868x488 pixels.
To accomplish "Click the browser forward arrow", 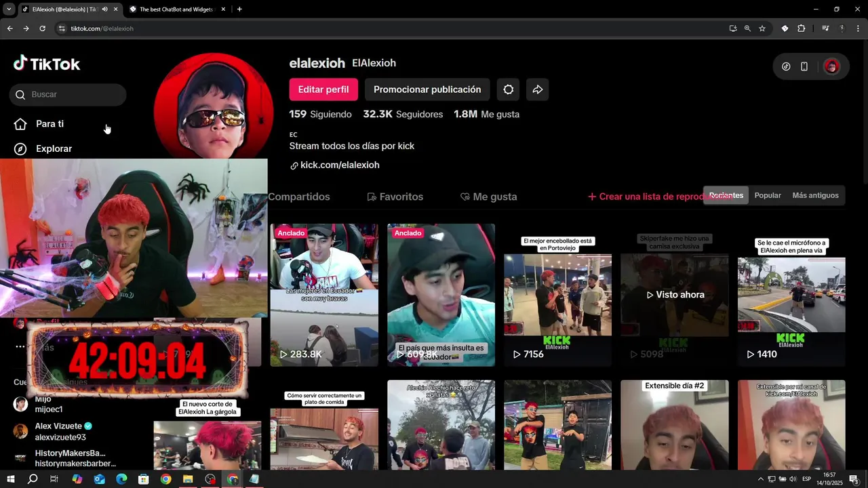I will pos(26,28).
